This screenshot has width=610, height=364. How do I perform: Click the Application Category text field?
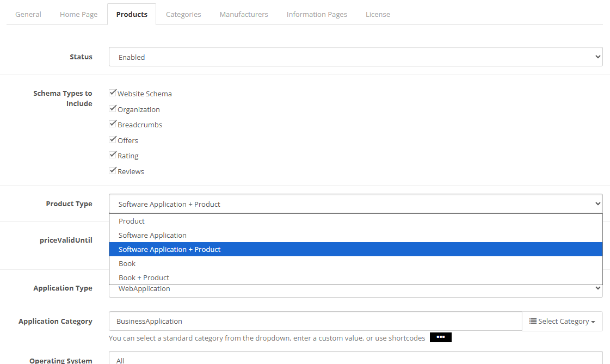tap(315, 321)
